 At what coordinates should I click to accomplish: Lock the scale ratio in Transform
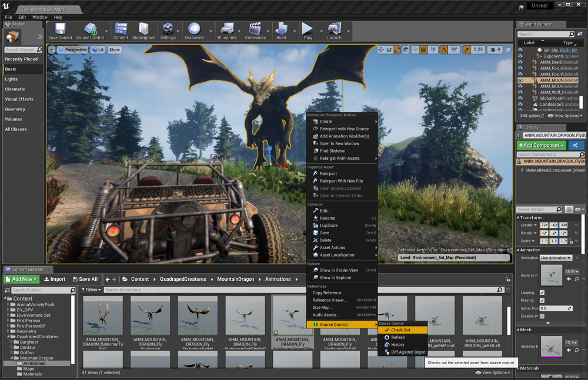click(571, 241)
